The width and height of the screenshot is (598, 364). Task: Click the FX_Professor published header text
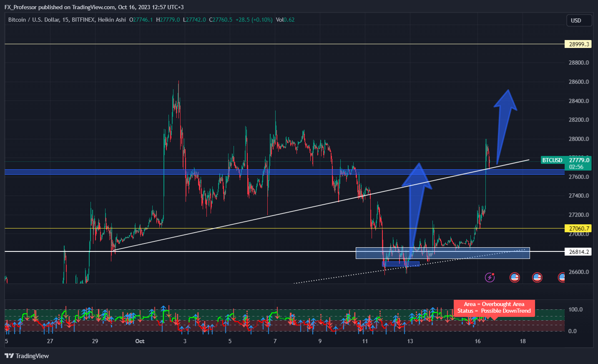click(x=94, y=7)
